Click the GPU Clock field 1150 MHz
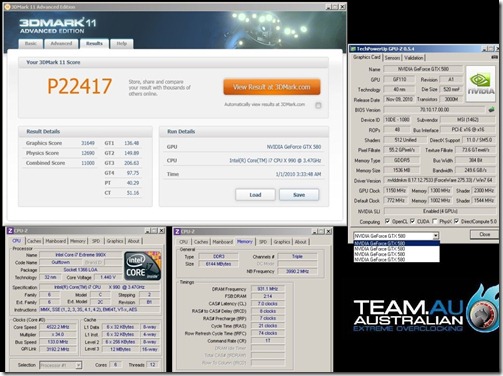The height and width of the screenshot is (376, 503). pyautogui.click(x=396, y=191)
